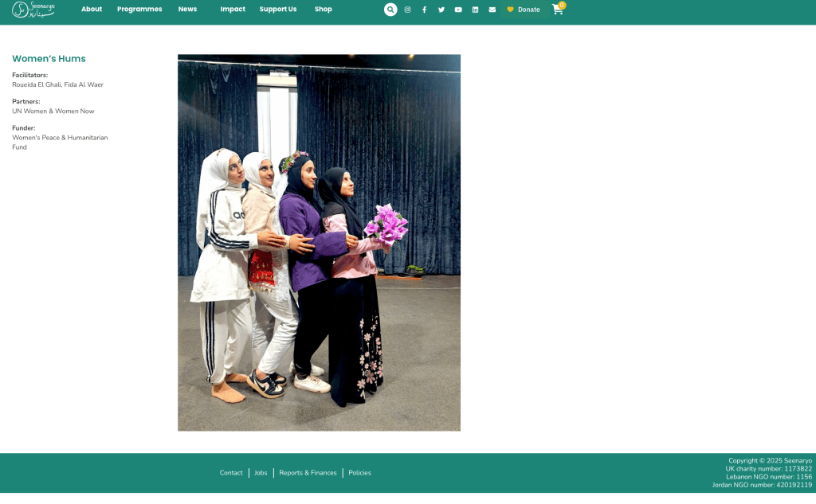Click the Women's Hums photo
Image resolution: width=816 pixels, height=504 pixels.
click(319, 243)
